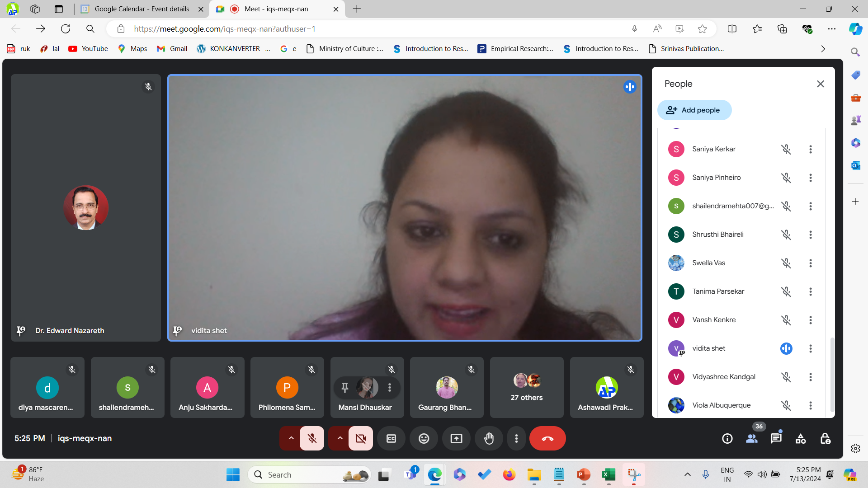
Task: Open meeting details info icon
Action: click(x=727, y=438)
